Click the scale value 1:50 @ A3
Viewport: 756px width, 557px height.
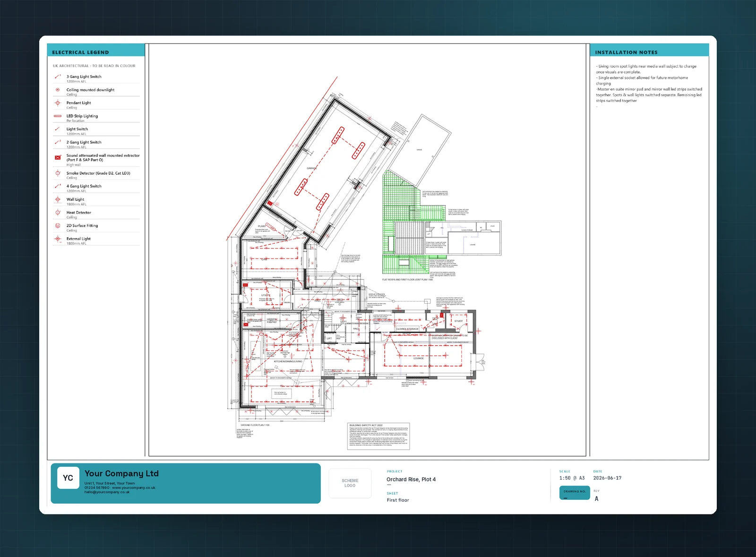tap(572, 478)
